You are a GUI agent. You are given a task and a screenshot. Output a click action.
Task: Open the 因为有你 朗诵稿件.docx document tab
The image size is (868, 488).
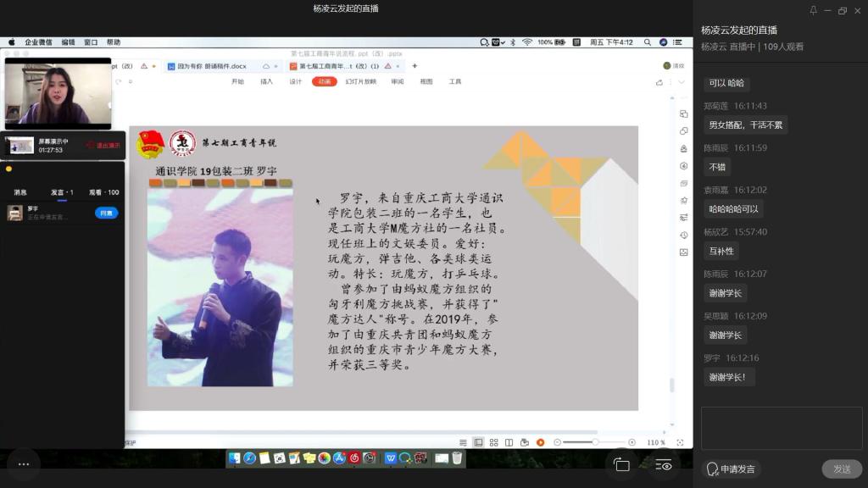pos(212,66)
